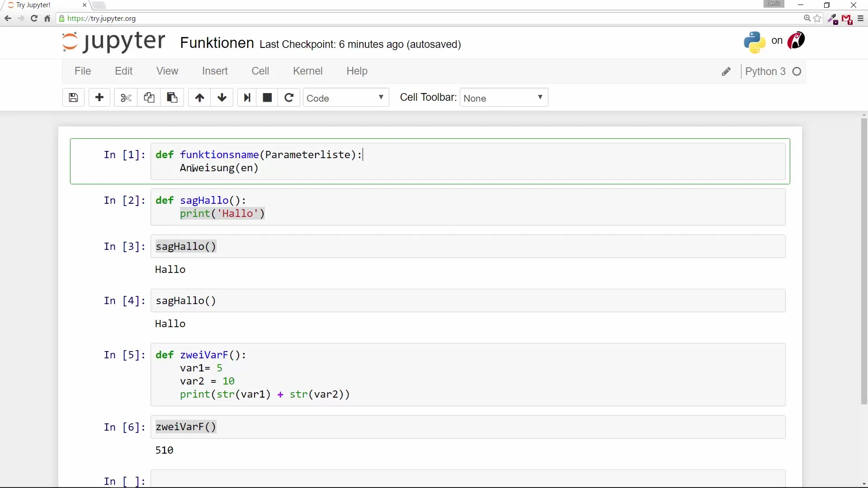Click the scrollbar down arrow
The width and height of the screenshot is (868, 488).
(864, 484)
